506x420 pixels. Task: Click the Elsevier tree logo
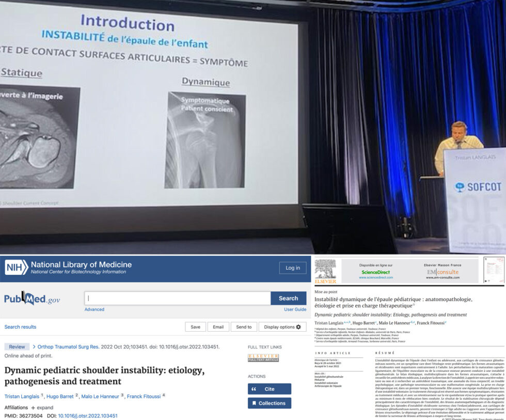(325, 270)
